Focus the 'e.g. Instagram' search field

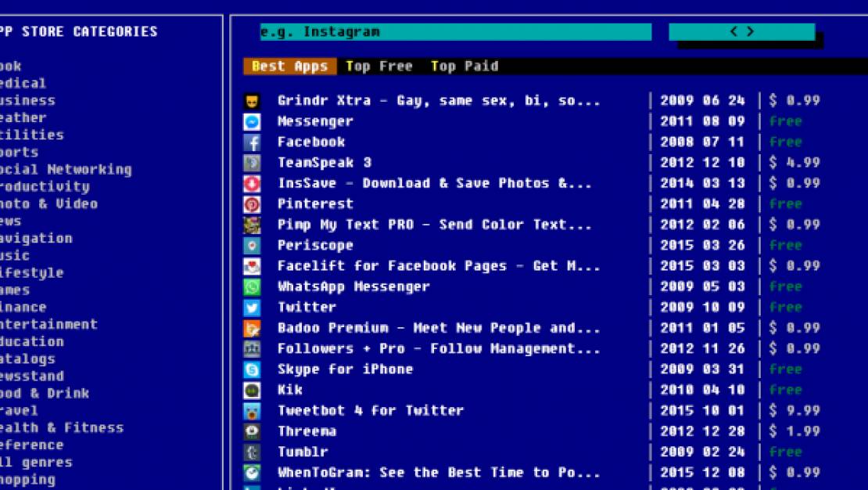pyautogui.click(x=456, y=32)
